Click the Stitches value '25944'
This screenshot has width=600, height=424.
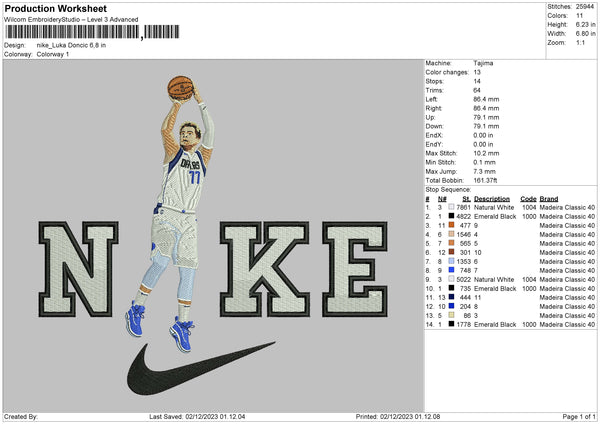tap(585, 7)
